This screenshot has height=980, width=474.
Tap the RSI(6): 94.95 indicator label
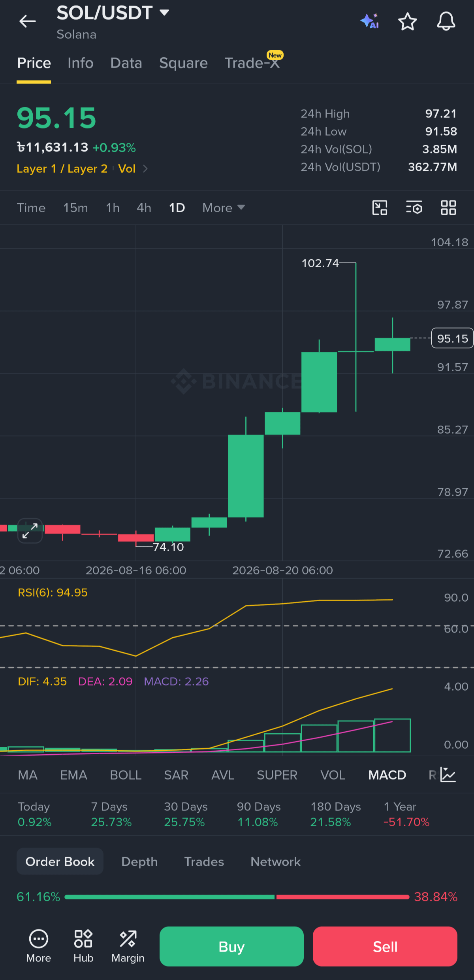tap(53, 593)
